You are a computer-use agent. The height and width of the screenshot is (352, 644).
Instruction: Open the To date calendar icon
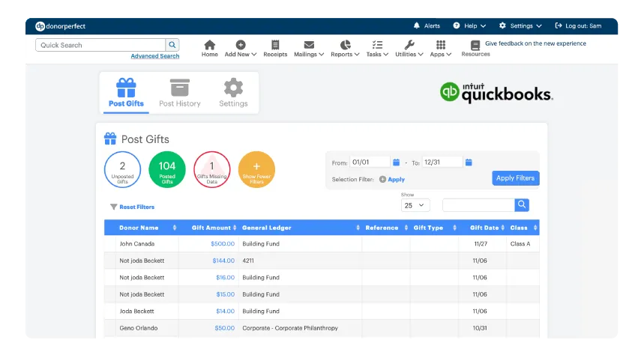[x=469, y=163]
